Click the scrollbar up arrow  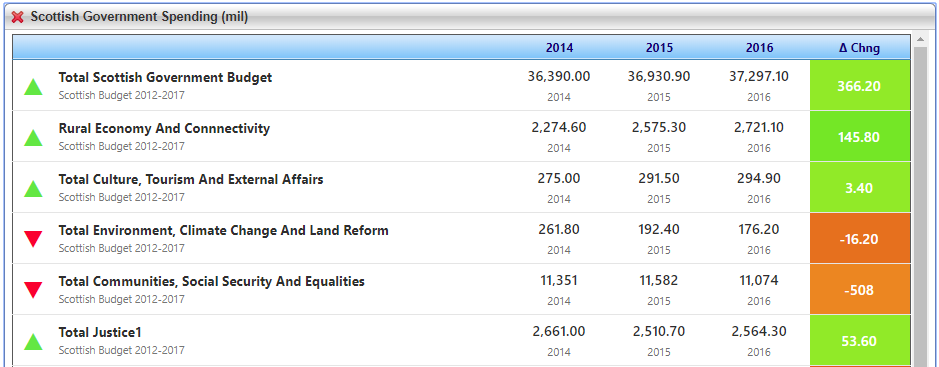click(920, 40)
